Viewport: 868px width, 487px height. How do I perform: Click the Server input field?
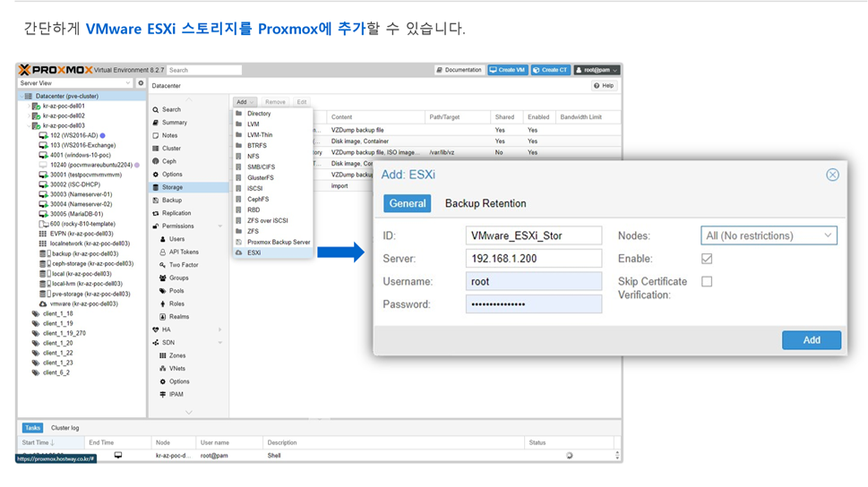point(534,259)
